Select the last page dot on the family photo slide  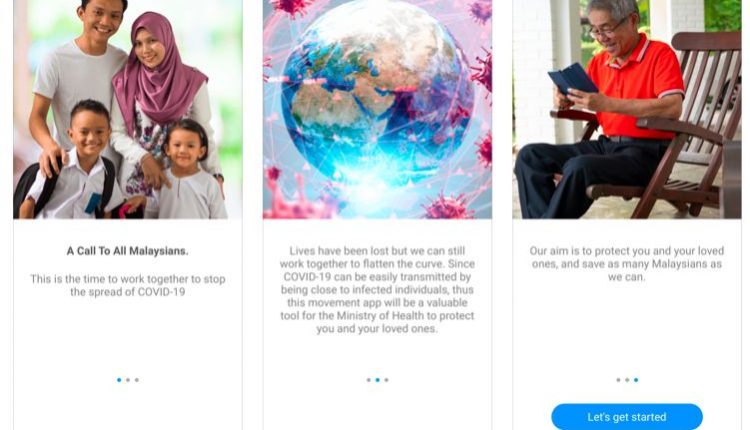pyautogui.click(x=137, y=380)
